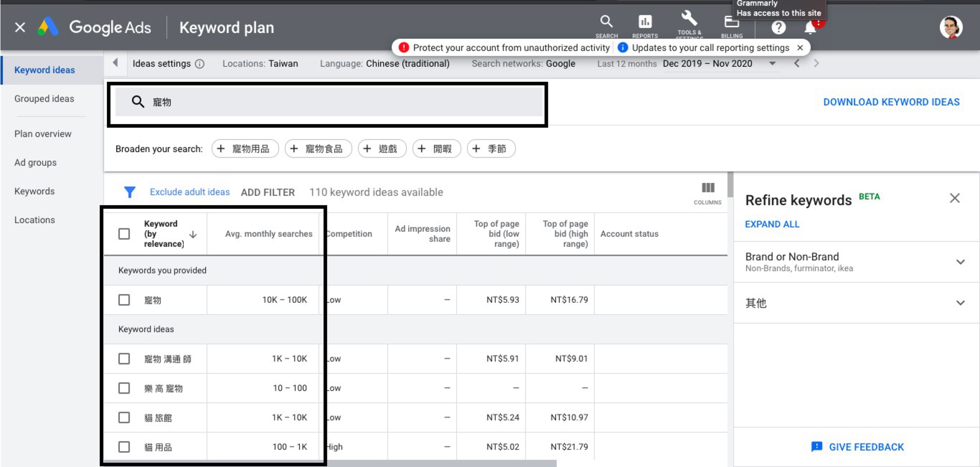The width and height of the screenshot is (980, 467).
Task: Open the Search magnifier in top bar
Action: coord(606,22)
